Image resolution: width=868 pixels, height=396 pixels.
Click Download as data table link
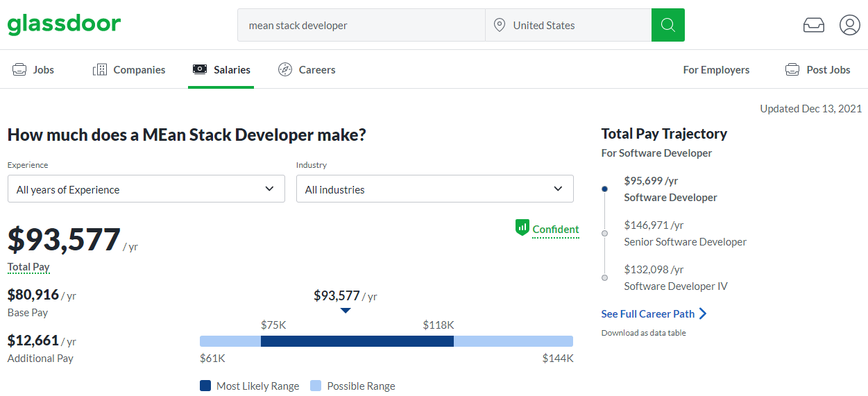click(x=643, y=333)
